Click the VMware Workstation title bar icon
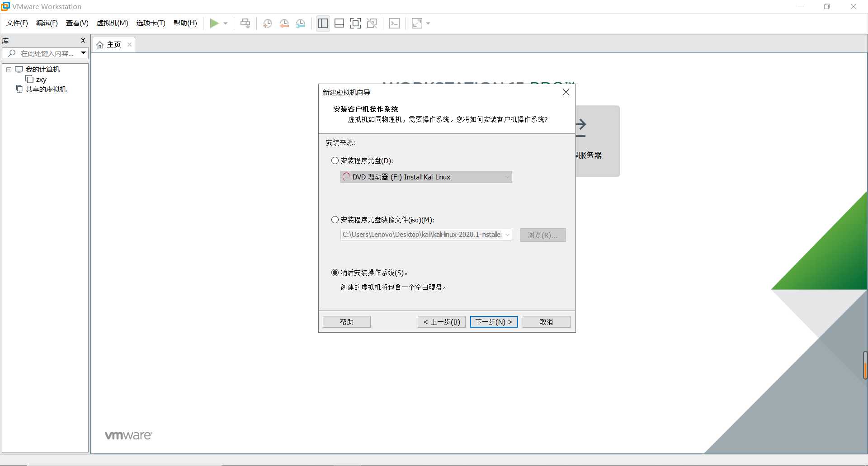The width and height of the screenshot is (868, 466). coord(5,6)
